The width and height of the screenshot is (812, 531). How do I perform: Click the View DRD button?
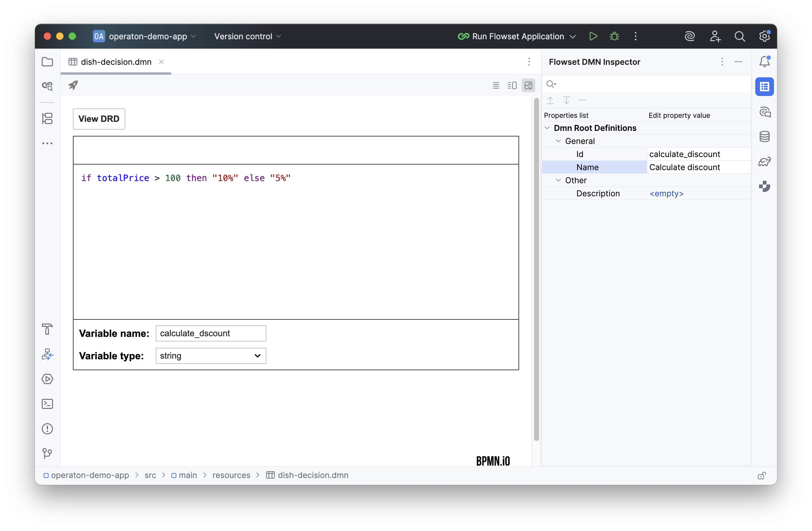pos(98,119)
